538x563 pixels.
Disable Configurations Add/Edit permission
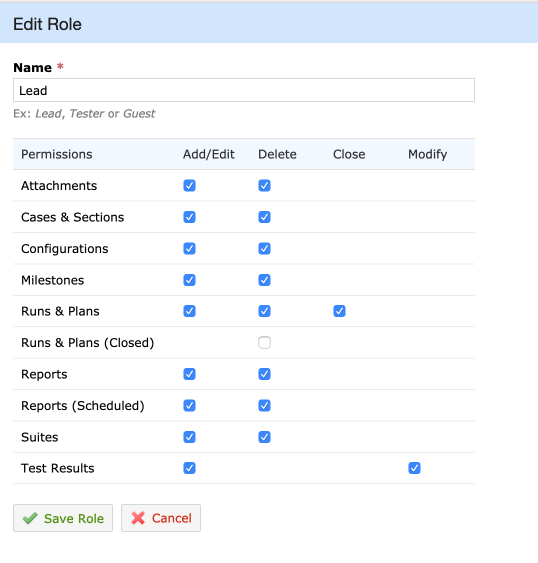click(x=189, y=248)
